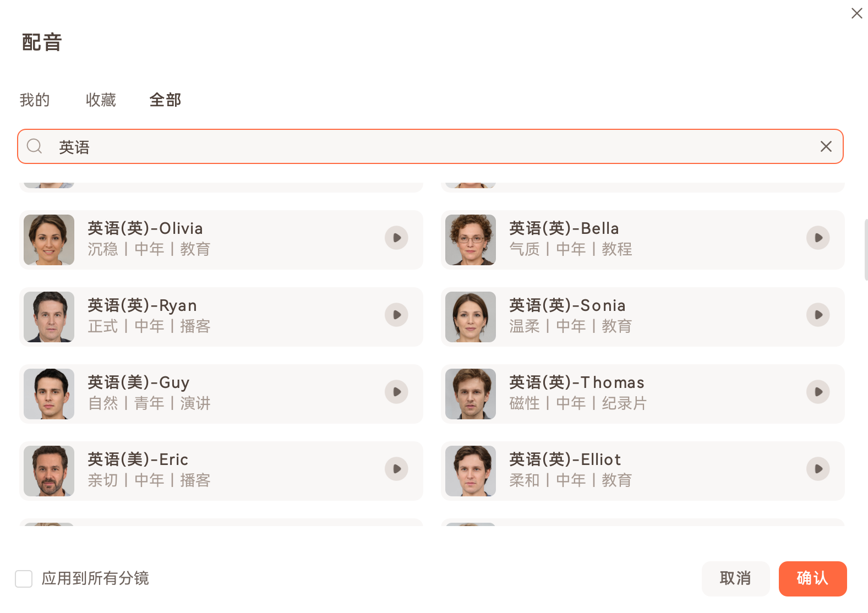This screenshot has width=868, height=613.
Task: Confirm selection with 确认 button
Action: click(x=812, y=579)
